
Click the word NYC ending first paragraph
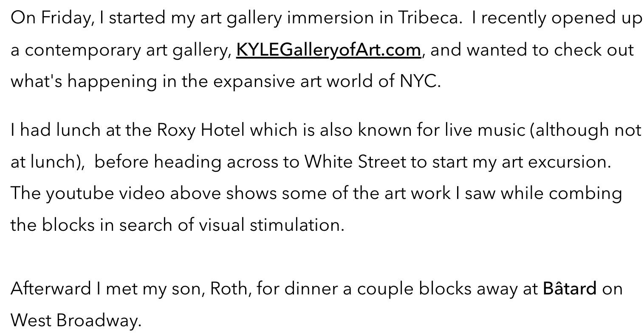coord(419,81)
